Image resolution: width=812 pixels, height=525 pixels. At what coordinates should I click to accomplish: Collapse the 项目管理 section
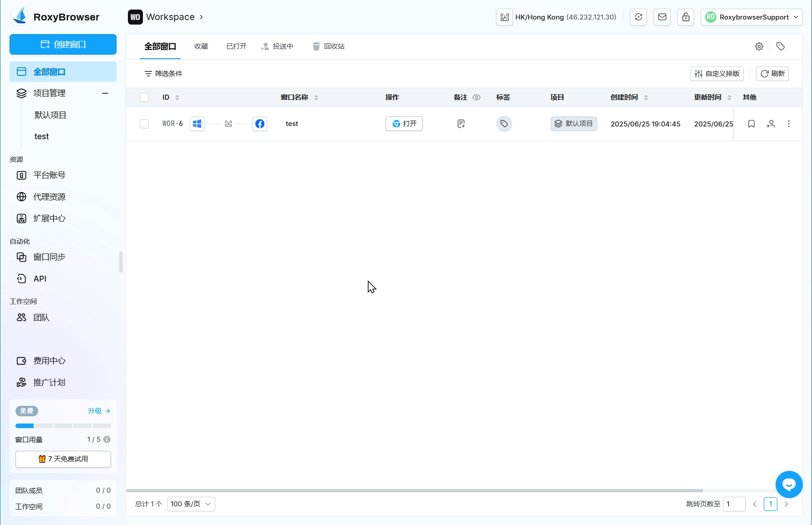click(x=105, y=93)
